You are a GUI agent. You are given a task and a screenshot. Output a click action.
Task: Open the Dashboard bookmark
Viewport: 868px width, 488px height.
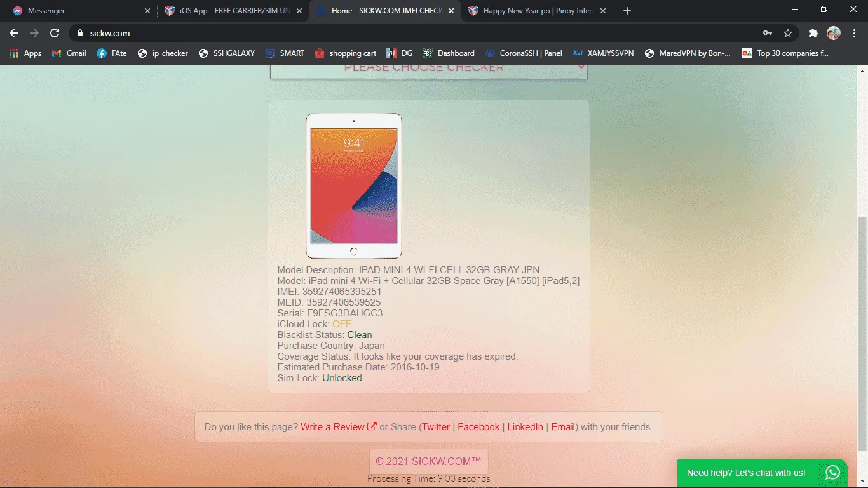pos(449,53)
